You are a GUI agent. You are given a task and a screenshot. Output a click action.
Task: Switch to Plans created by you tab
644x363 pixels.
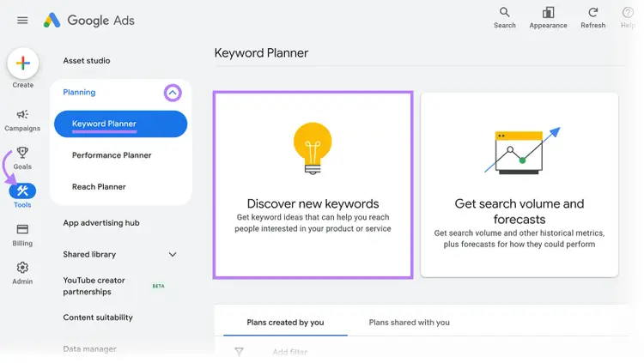tap(285, 323)
